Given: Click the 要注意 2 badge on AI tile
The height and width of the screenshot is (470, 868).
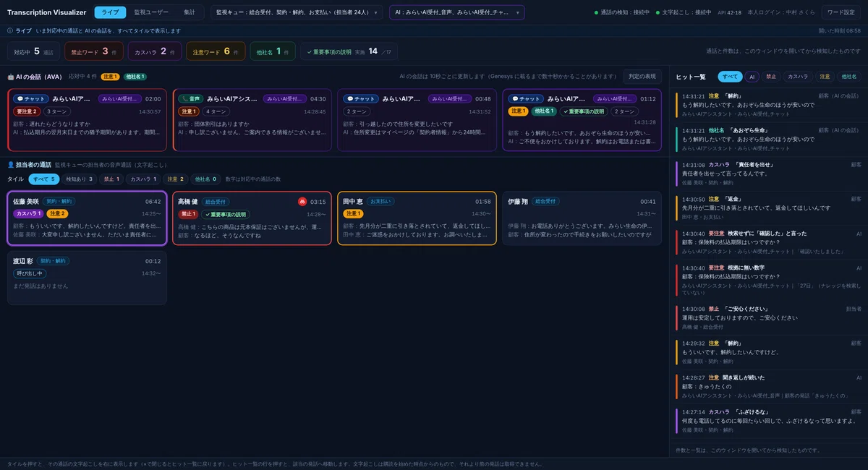Looking at the screenshot, I should (27, 111).
